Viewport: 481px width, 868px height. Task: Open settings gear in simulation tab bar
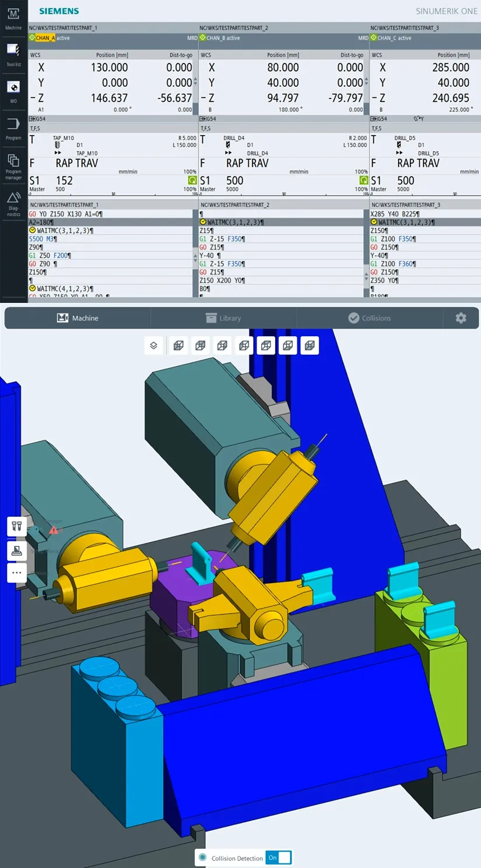coord(461,318)
